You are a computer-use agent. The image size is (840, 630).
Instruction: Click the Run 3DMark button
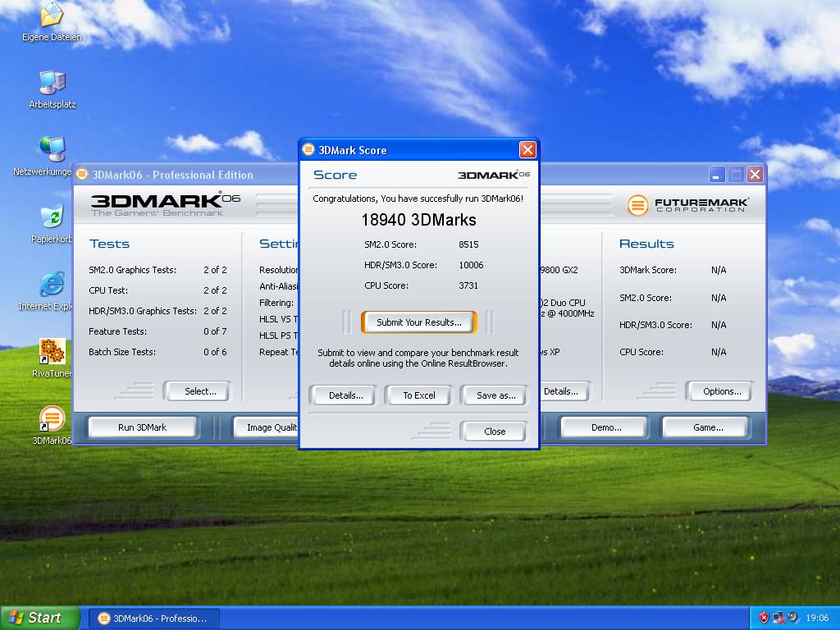[x=142, y=427]
